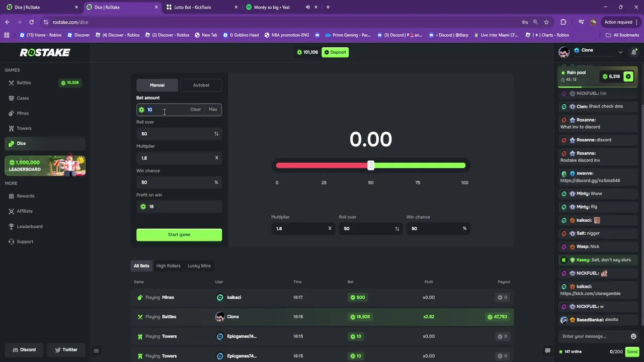Open notifications bell icon
Viewport: 644px width, 362px height.
click(634, 52)
